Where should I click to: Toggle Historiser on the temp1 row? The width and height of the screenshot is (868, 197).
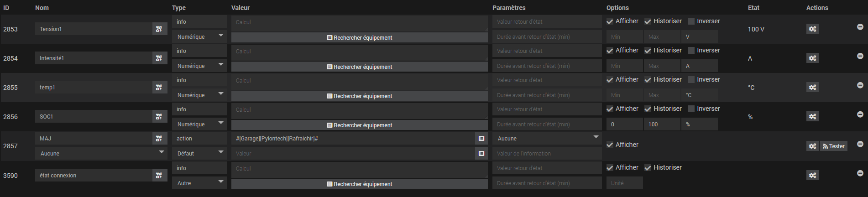coord(648,80)
